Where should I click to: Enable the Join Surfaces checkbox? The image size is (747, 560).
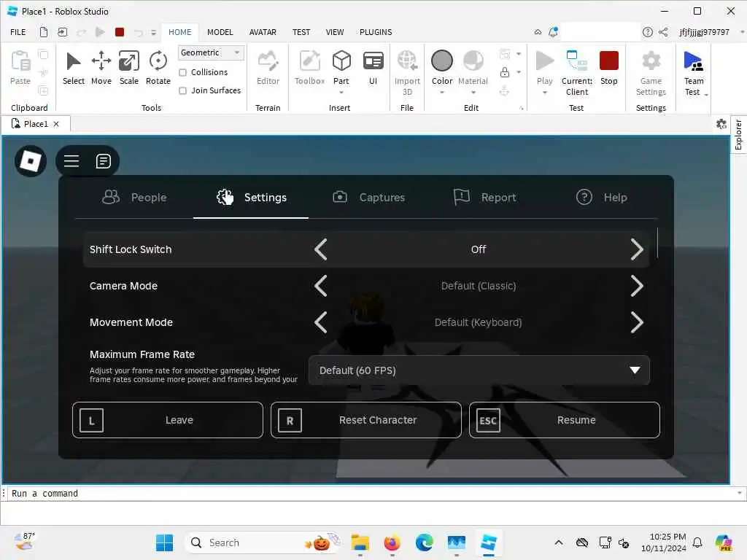182,90
